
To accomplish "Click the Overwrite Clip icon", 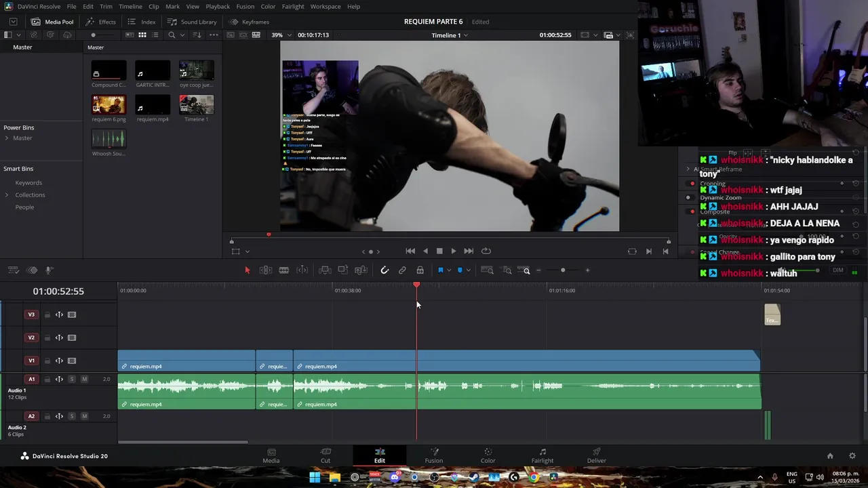I will [x=343, y=270].
